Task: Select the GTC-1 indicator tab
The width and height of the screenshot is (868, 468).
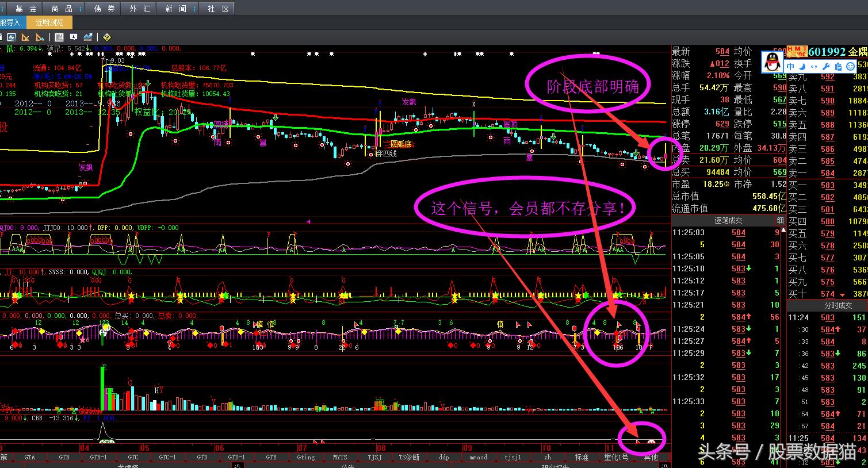Action: click(x=167, y=457)
